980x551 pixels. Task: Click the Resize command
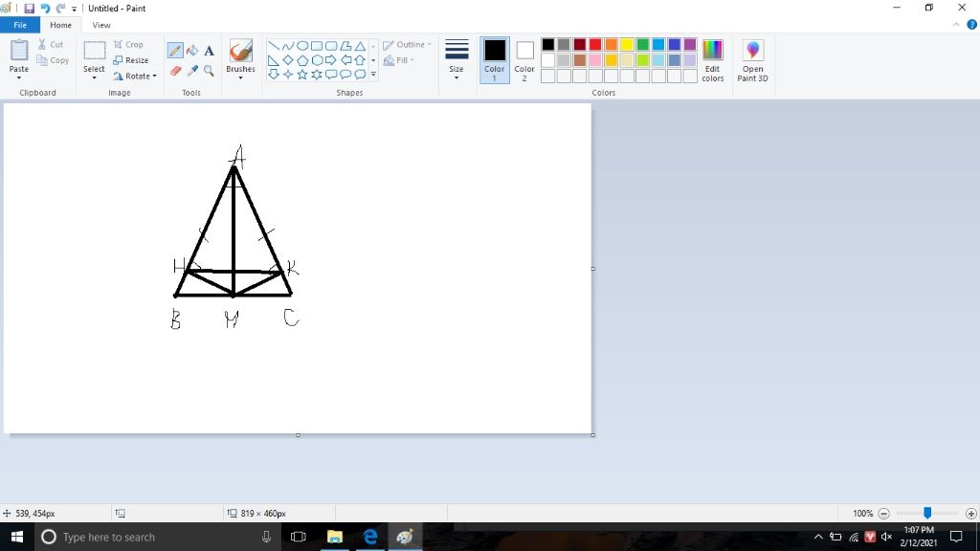(x=130, y=60)
